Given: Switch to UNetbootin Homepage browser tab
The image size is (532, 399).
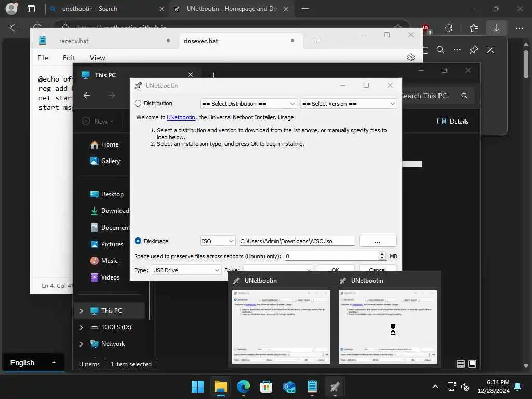Looking at the screenshot, I should tap(231, 9).
